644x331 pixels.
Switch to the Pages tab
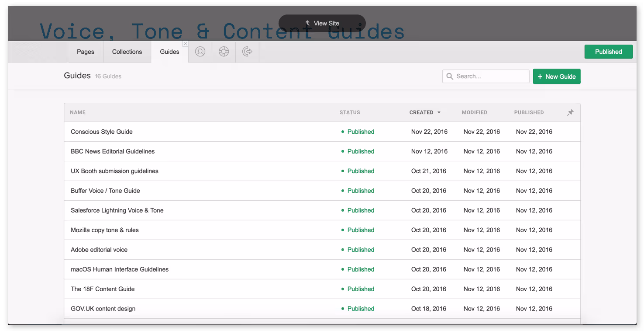pyautogui.click(x=86, y=52)
